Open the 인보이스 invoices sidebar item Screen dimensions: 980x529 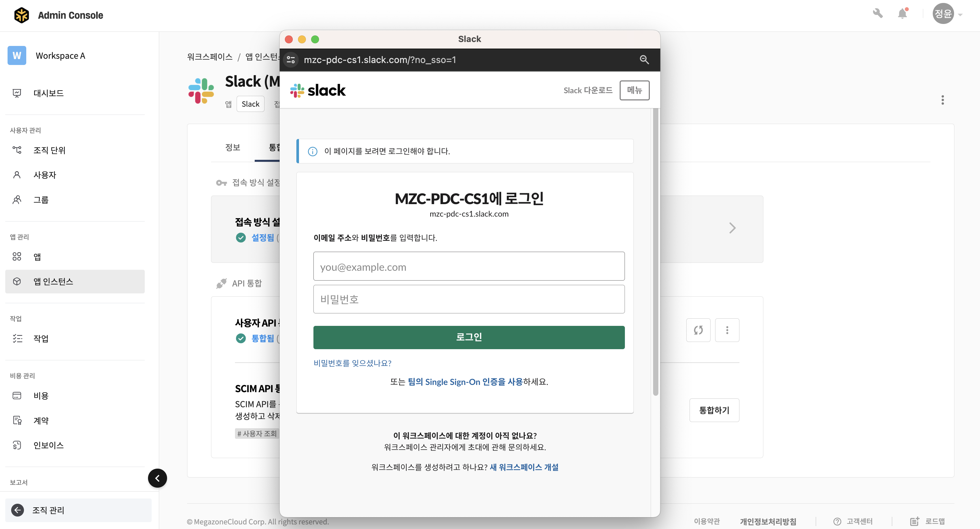(x=48, y=445)
